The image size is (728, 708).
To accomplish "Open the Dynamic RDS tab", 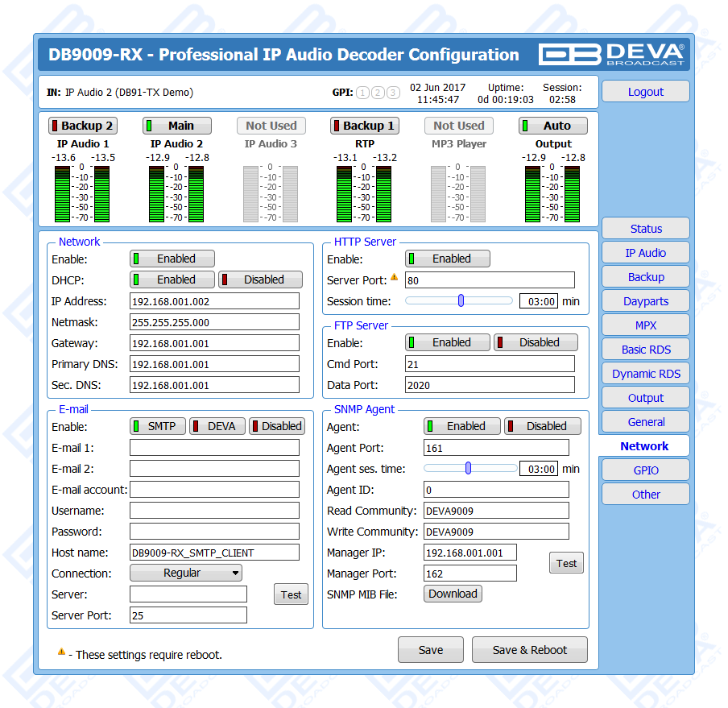I will [645, 374].
